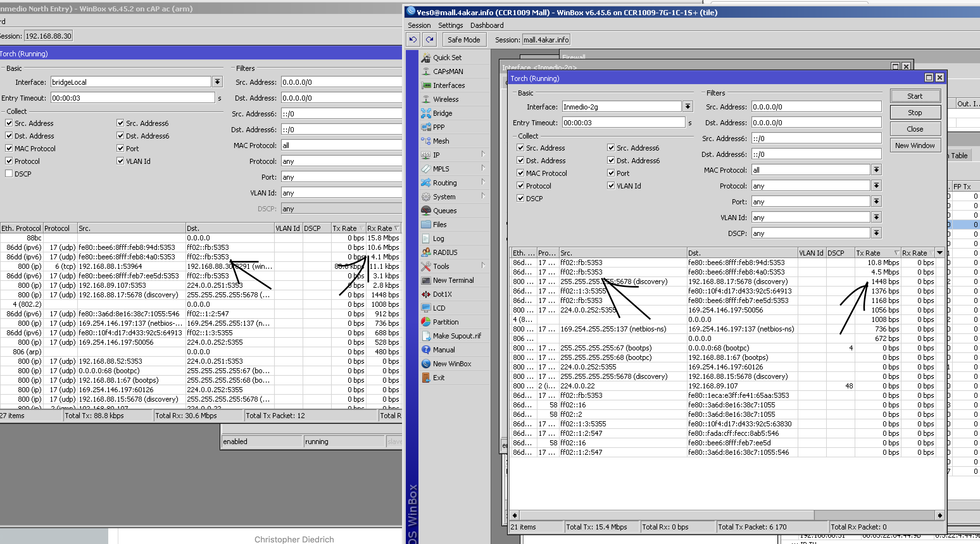Image resolution: width=980 pixels, height=544 pixels.
Task: Sort by Tx Rate column in right Torch
Action: tap(878, 253)
